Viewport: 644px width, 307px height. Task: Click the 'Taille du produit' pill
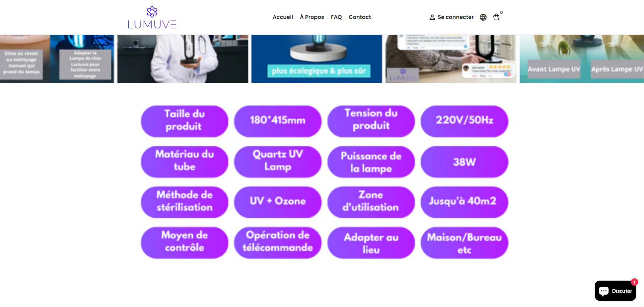[x=184, y=121]
